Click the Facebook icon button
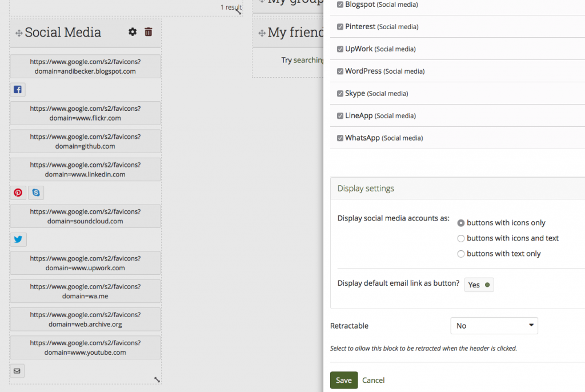 (18, 90)
